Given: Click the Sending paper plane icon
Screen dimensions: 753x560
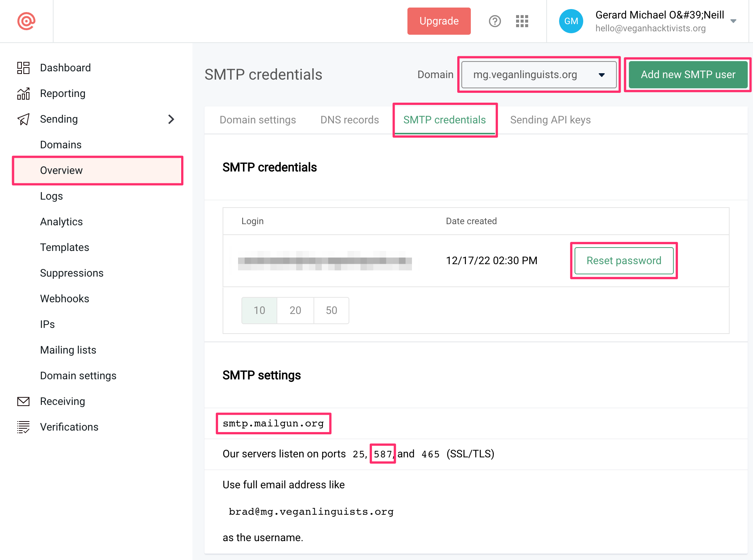Looking at the screenshot, I should pos(23,119).
